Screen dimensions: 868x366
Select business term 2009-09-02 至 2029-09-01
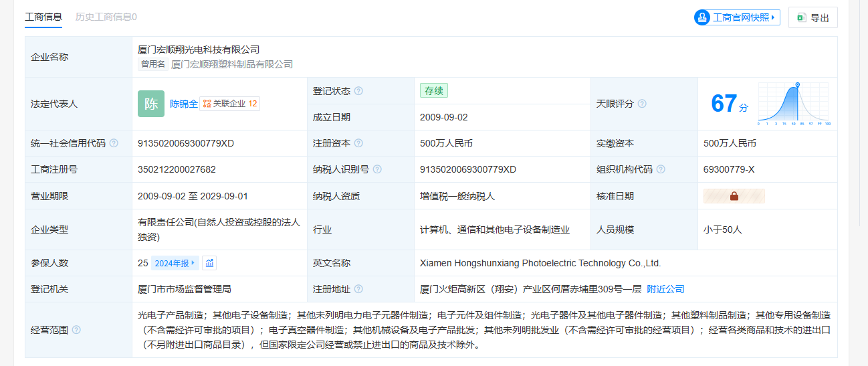pyautogui.click(x=193, y=196)
